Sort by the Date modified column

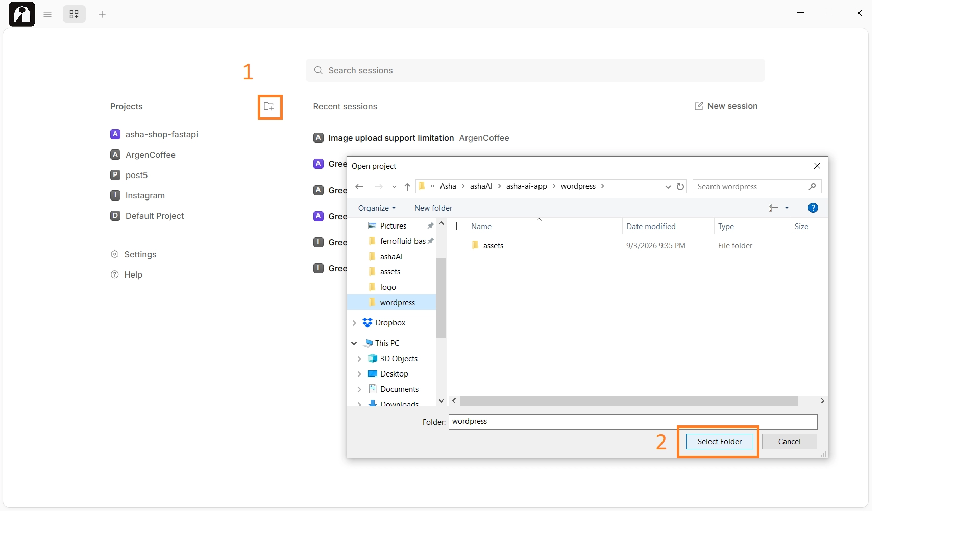coord(651,227)
